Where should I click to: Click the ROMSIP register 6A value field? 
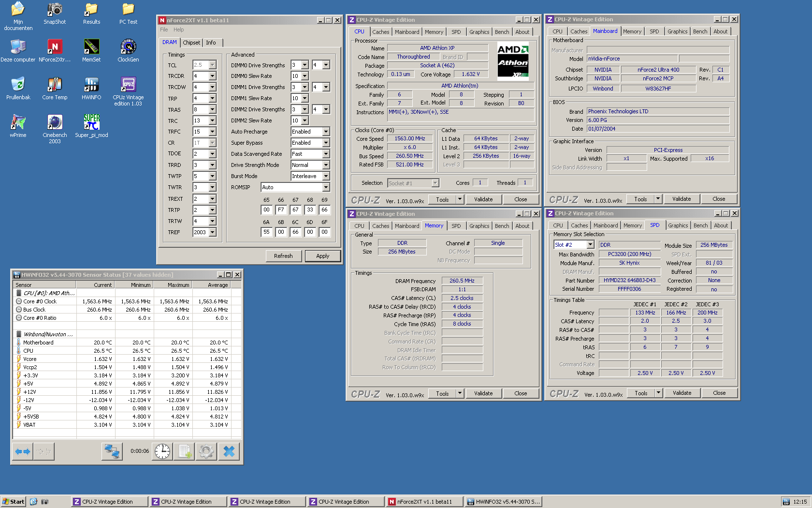(266, 232)
